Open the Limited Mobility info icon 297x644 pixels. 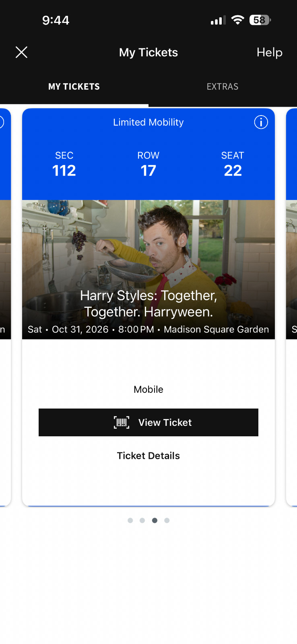coord(261,122)
